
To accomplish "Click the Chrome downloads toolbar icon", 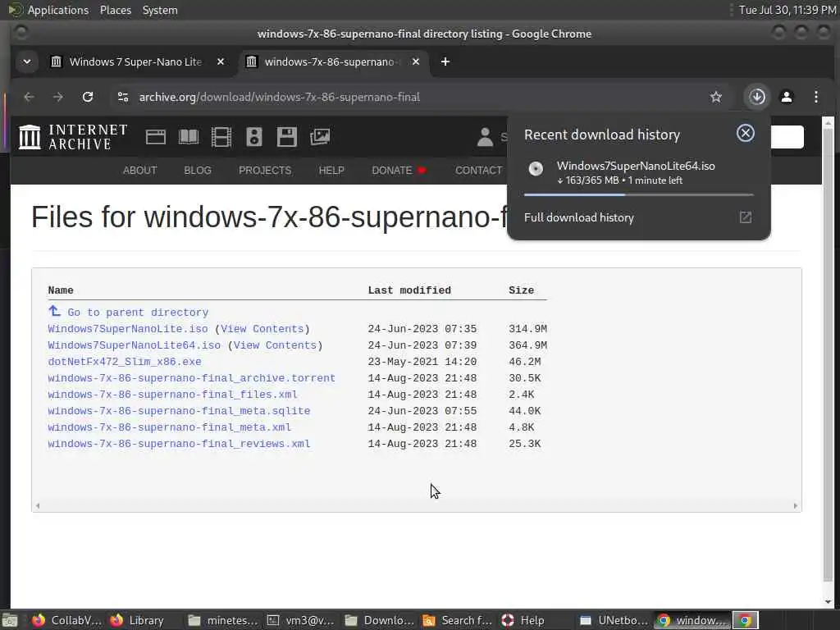I will point(757,97).
